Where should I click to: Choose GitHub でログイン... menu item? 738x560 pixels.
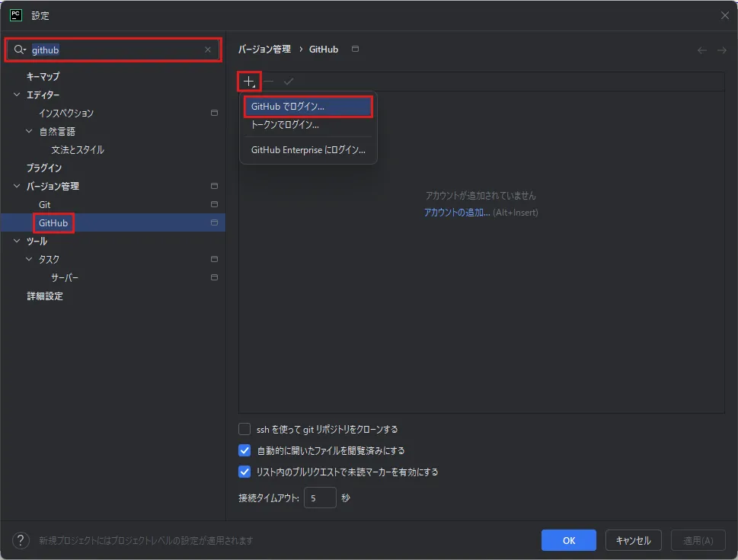coord(308,107)
